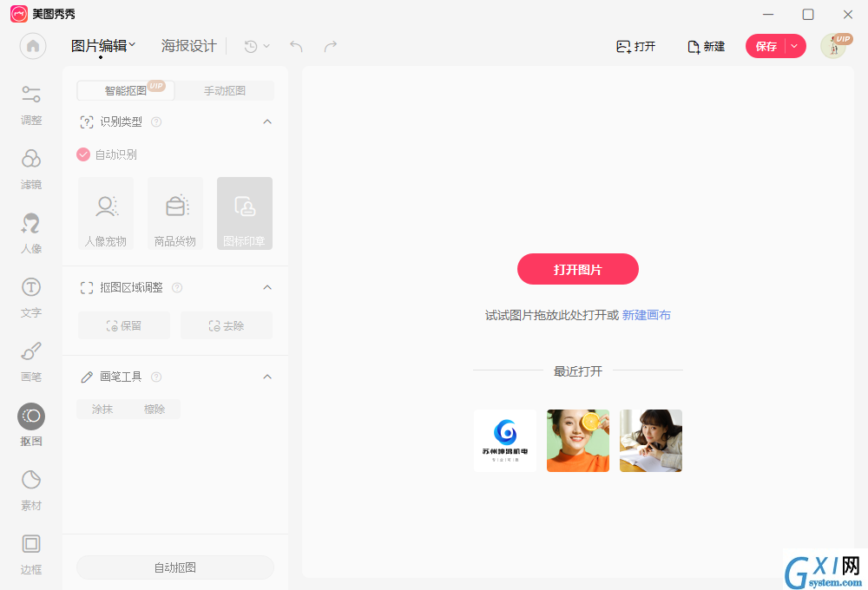Click the undo arrow
Screen dimensions: 868x590
coord(296,47)
